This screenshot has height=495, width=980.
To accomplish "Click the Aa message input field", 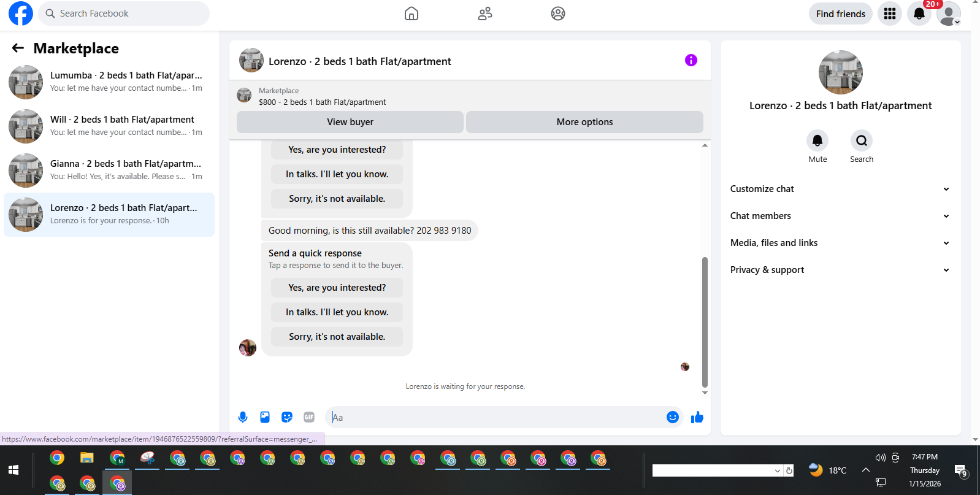I will tap(497, 417).
